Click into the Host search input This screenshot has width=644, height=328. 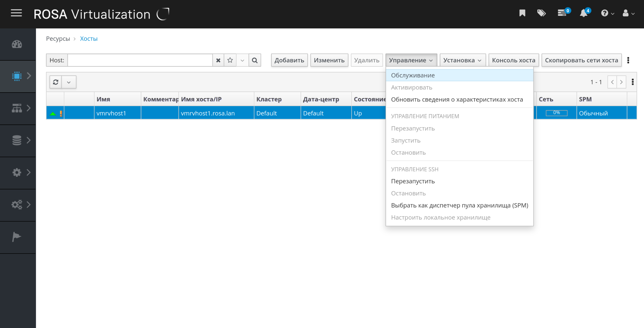point(140,60)
